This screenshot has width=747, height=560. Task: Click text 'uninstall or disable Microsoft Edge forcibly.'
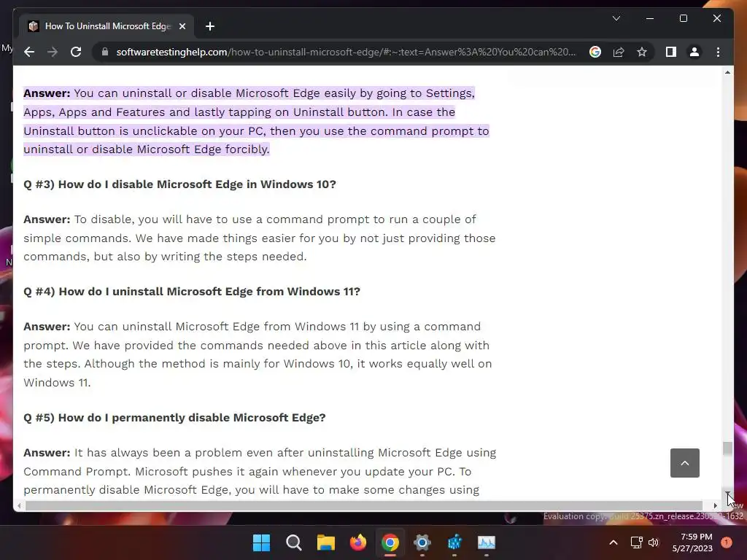click(x=146, y=149)
